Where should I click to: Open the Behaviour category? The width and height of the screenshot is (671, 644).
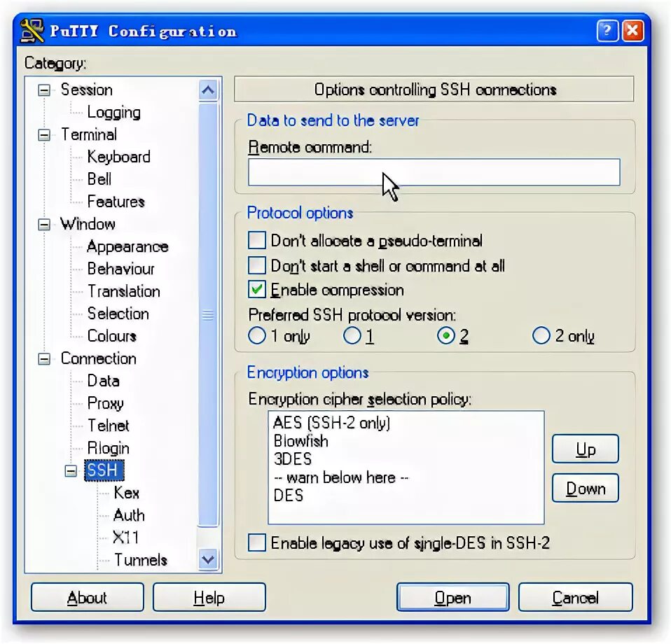click(120, 269)
